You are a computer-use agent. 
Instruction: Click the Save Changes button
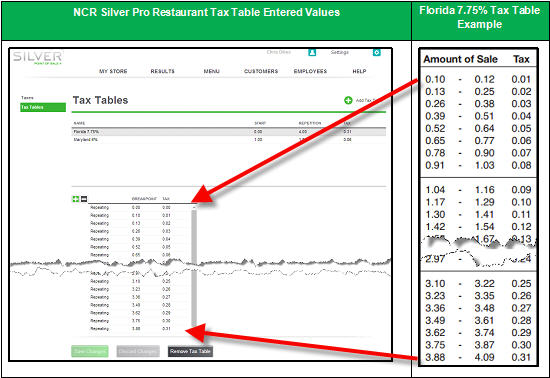pos(90,351)
